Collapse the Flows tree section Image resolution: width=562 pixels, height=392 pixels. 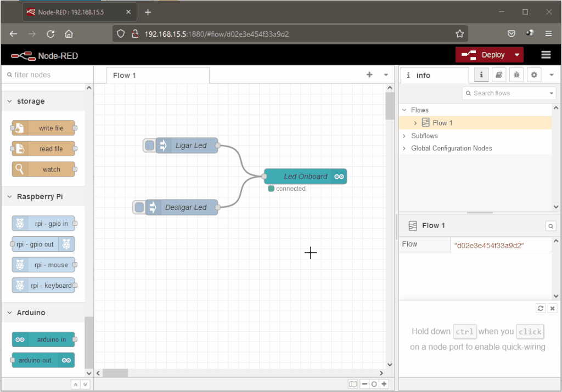(x=404, y=110)
